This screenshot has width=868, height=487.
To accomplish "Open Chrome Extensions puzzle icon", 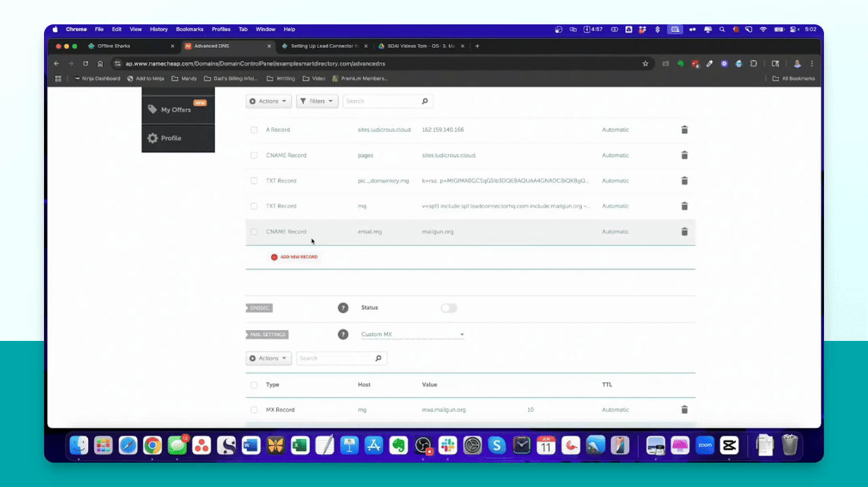I will [753, 64].
